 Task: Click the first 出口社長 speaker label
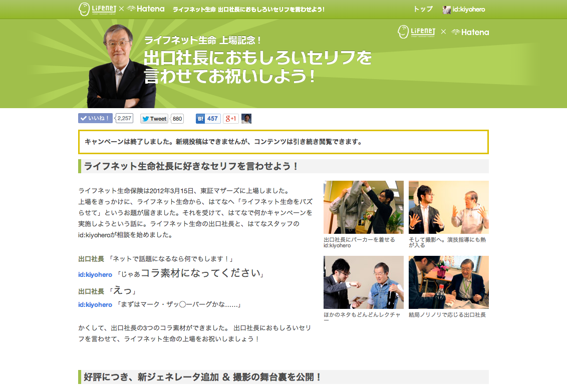[91, 259]
